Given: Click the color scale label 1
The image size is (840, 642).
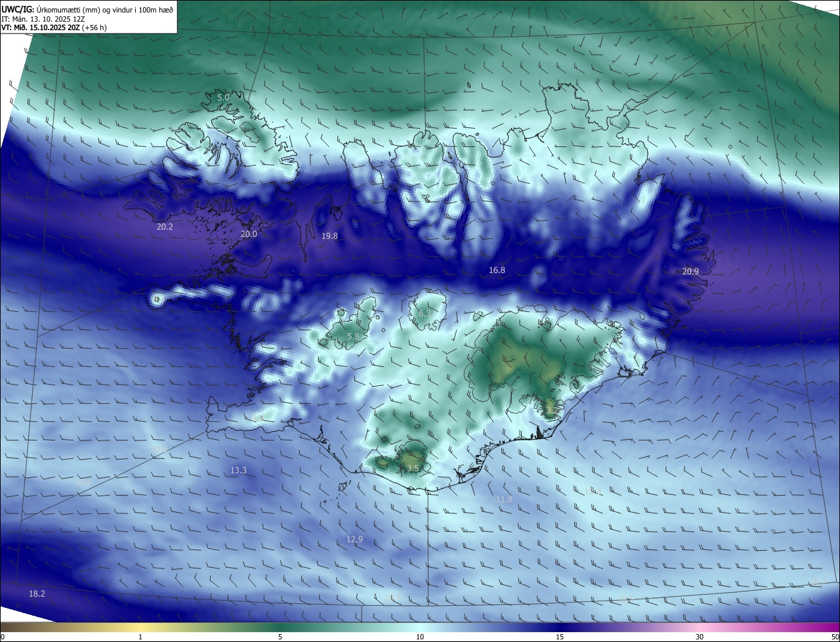Looking at the screenshot, I should (140, 637).
